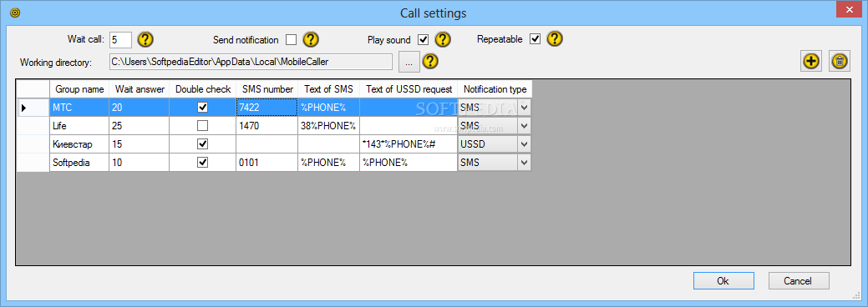Click the Wait call input field
This screenshot has height=307, width=868.
[x=120, y=40]
